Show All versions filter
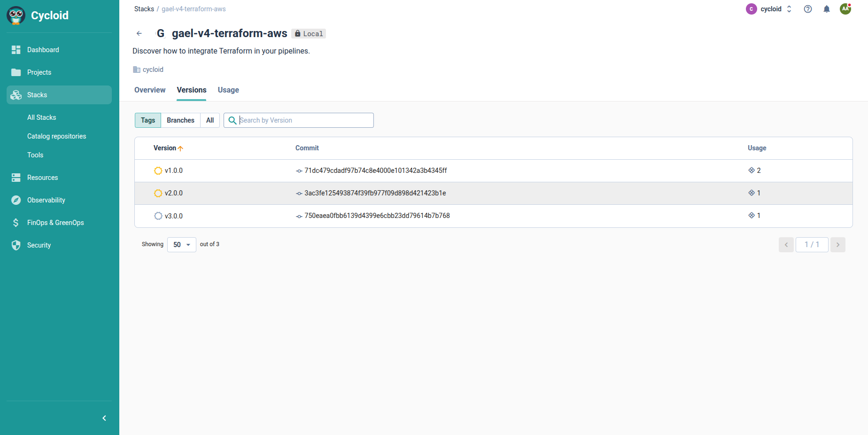 [x=210, y=120]
